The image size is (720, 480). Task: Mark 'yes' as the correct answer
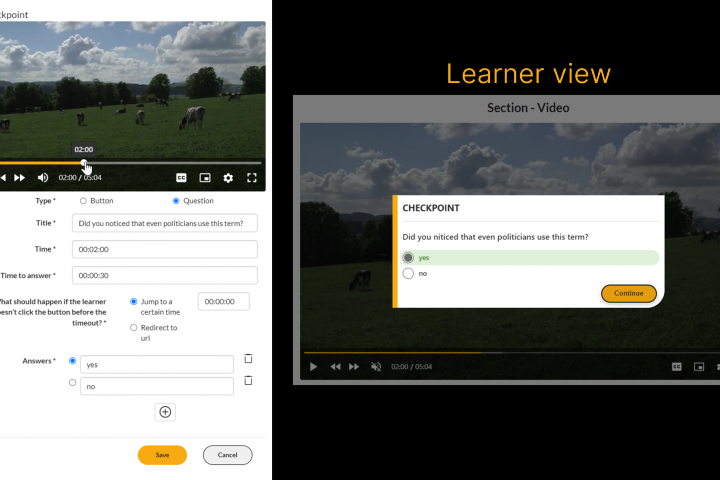[x=73, y=361]
